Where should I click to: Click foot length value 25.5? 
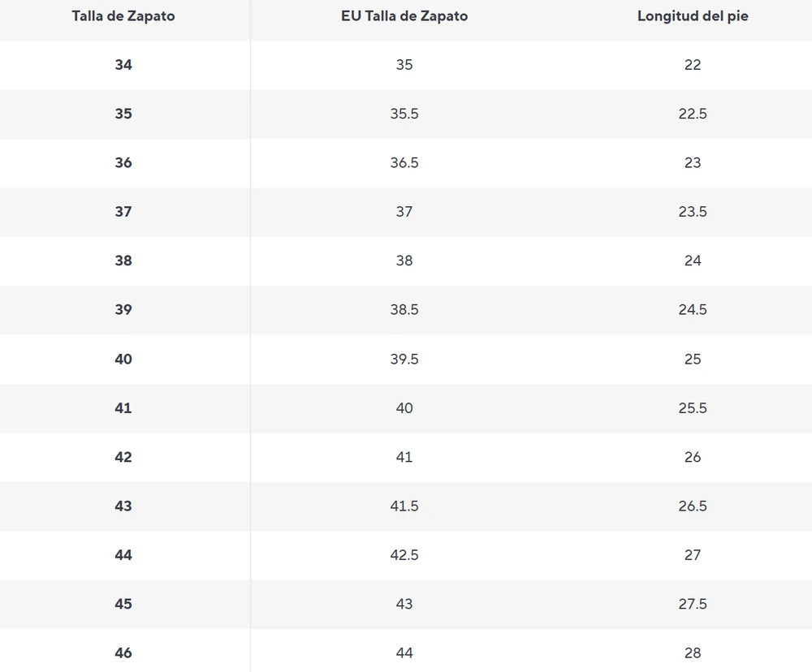coord(693,408)
